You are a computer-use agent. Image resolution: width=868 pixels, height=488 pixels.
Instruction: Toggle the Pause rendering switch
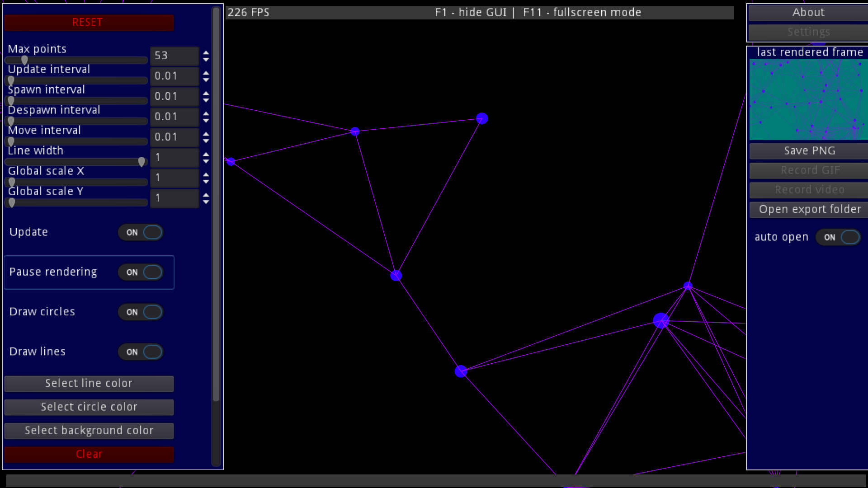(141, 272)
